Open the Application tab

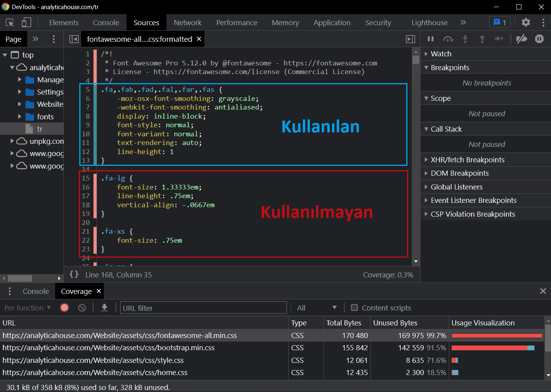click(x=332, y=23)
